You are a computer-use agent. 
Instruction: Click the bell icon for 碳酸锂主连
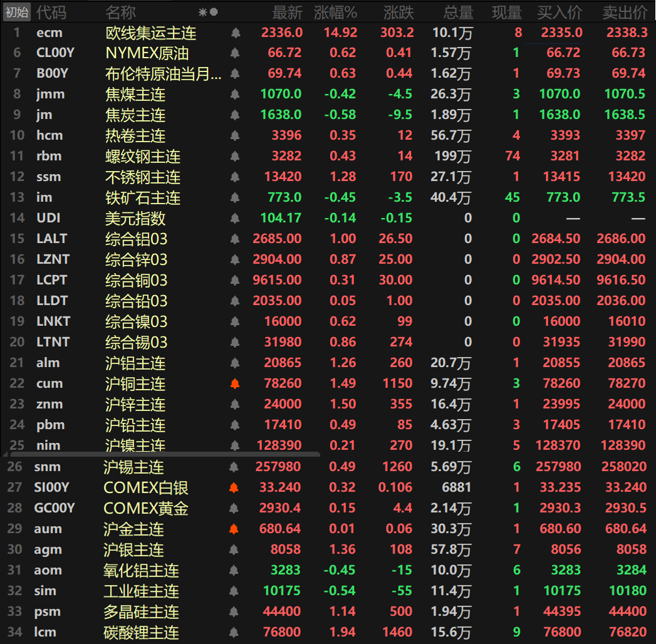pyautogui.click(x=234, y=632)
